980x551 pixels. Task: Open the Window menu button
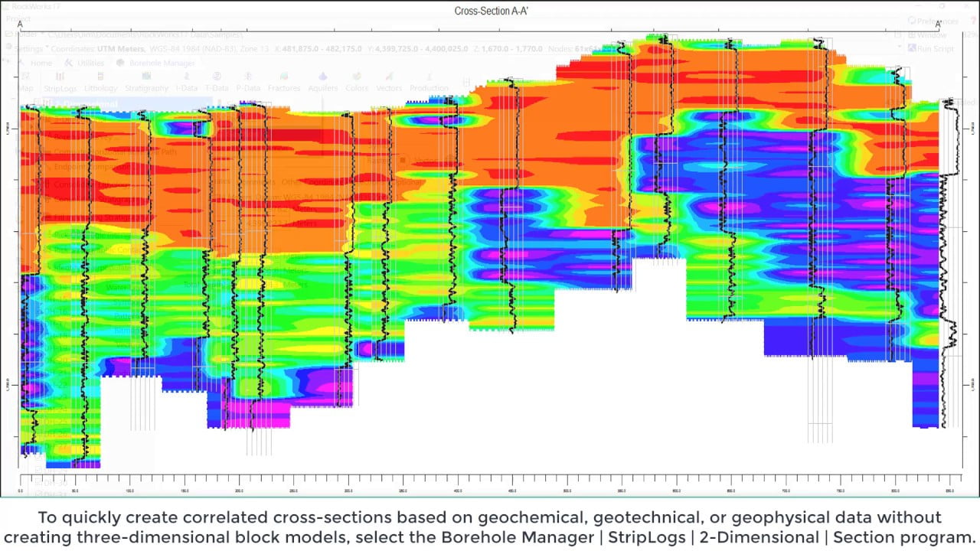(x=927, y=34)
